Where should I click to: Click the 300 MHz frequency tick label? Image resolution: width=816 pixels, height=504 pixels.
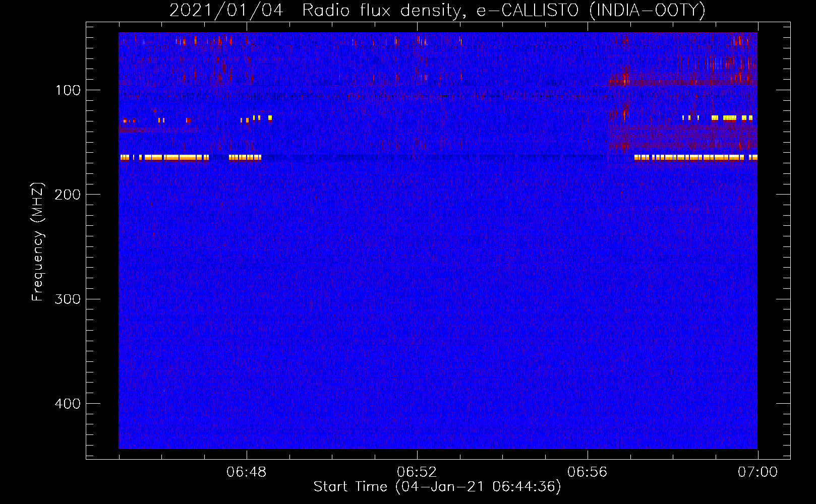pos(68,299)
